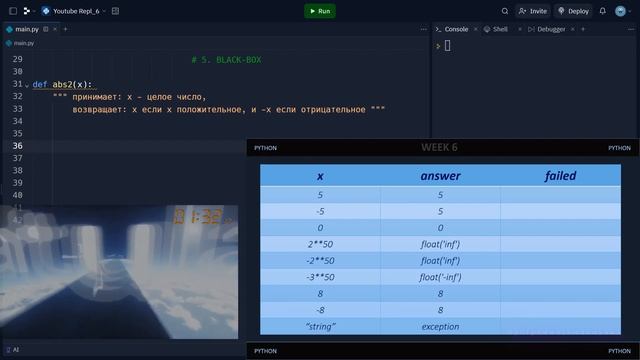Click the '2**50' cell in the x column
The image size is (640, 360).
tap(320, 244)
